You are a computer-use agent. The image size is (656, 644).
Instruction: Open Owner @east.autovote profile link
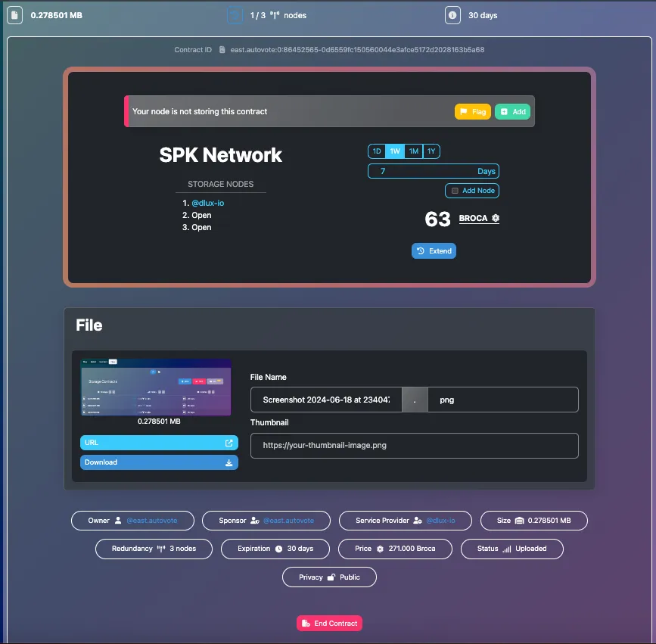[x=152, y=521]
